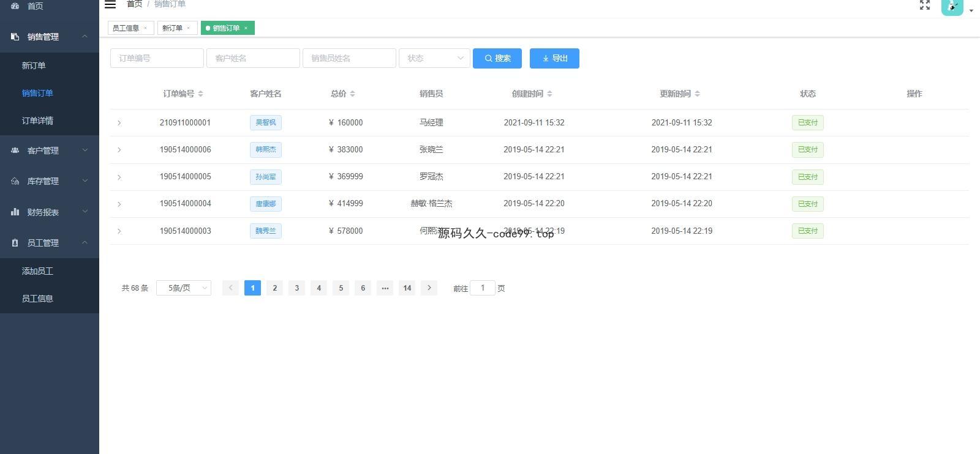Click customer tag 韩熙杰
Screen dimensions: 980x454
(266, 149)
